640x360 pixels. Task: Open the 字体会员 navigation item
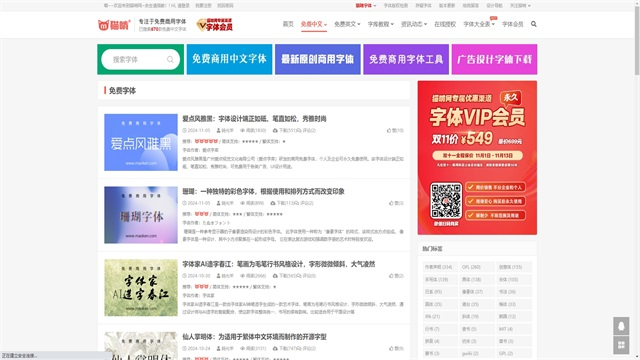(513, 24)
